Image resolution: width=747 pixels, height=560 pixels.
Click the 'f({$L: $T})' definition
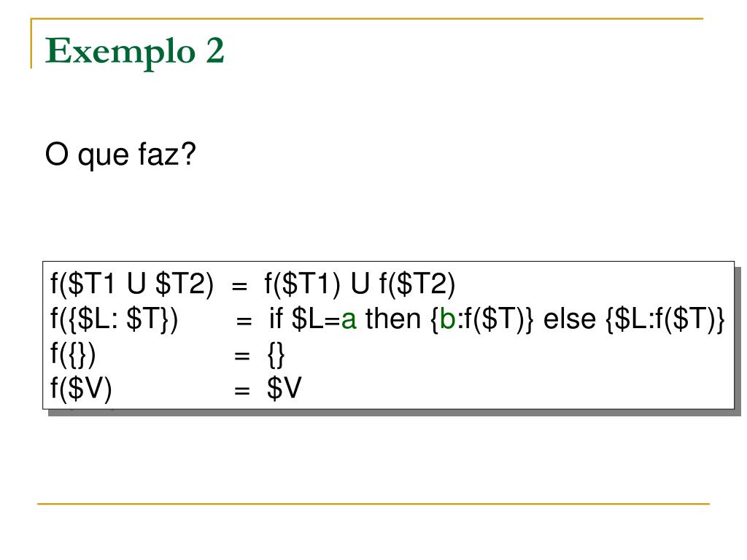[114, 319]
